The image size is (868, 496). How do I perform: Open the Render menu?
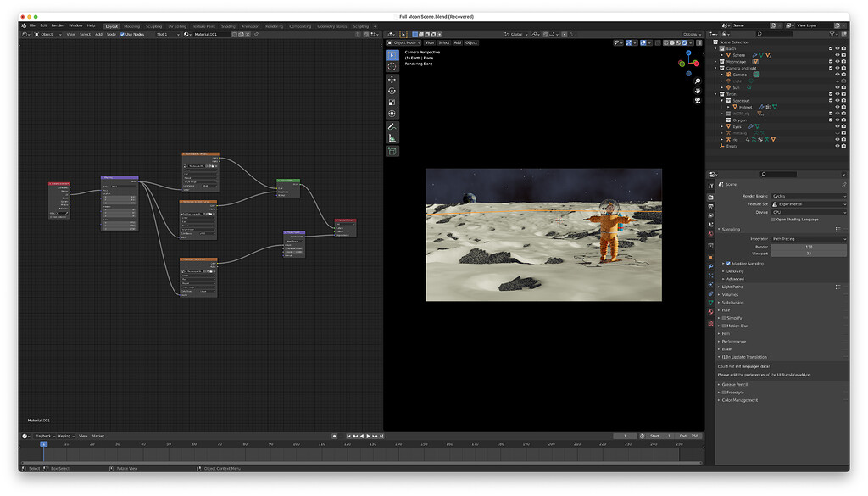click(x=58, y=25)
